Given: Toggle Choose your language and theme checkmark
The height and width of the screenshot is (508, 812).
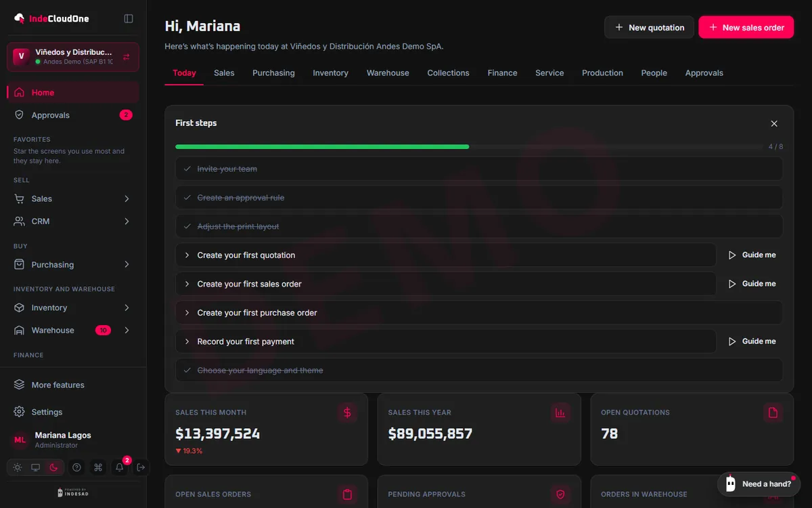Looking at the screenshot, I should coord(187,371).
